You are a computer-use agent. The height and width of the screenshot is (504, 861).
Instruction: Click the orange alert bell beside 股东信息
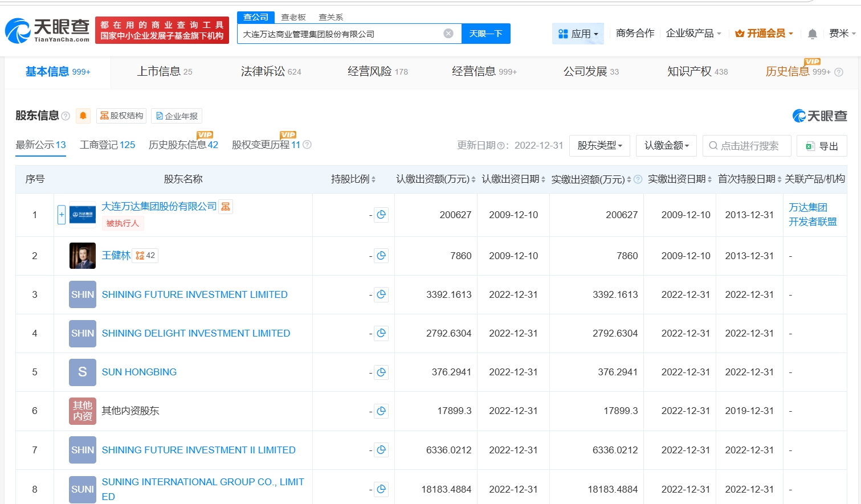(x=83, y=116)
